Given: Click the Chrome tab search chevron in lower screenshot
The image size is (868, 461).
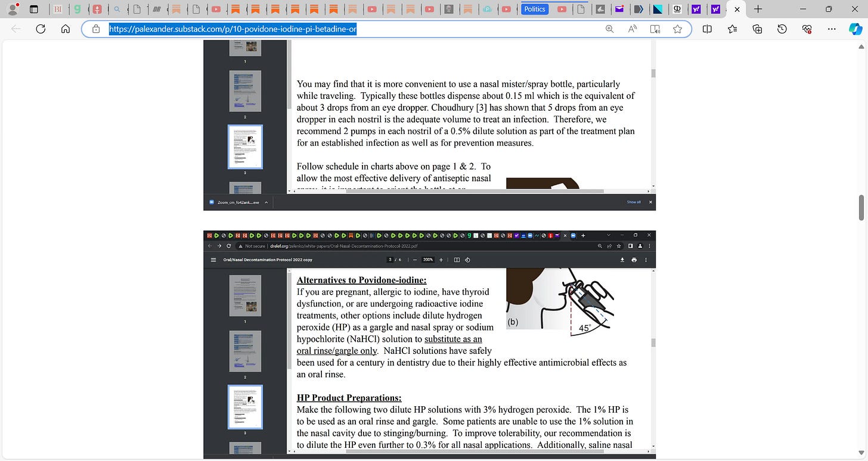Looking at the screenshot, I should pyautogui.click(x=608, y=235).
